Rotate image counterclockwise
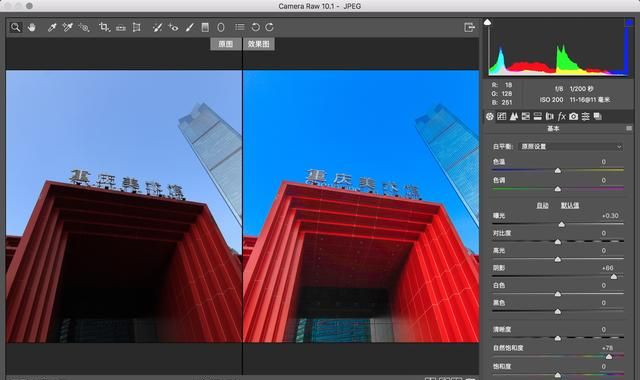This screenshot has height=380, width=640. (255, 27)
